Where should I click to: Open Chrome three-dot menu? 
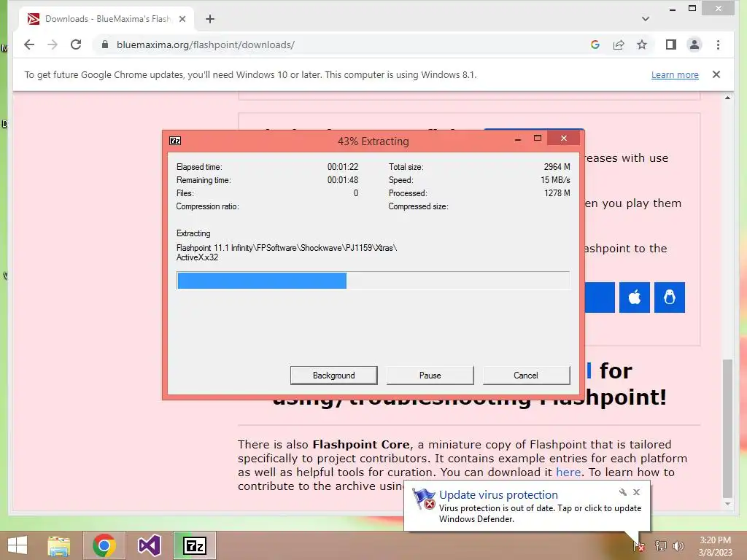718,44
